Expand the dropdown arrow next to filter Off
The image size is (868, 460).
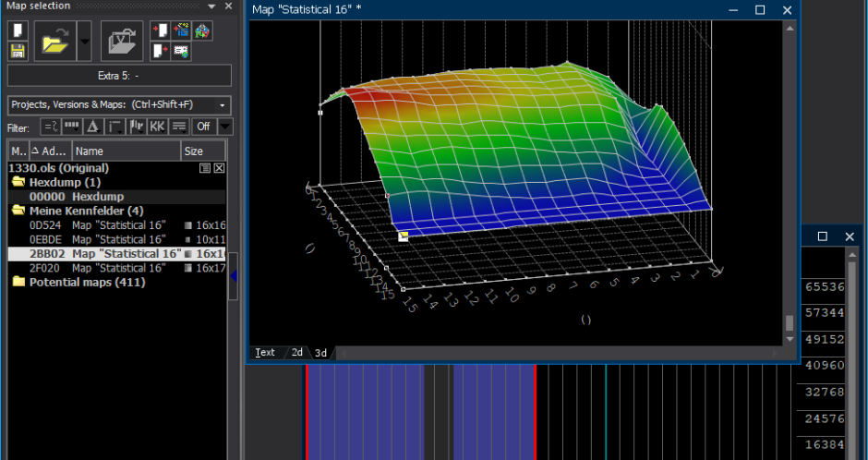224,127
